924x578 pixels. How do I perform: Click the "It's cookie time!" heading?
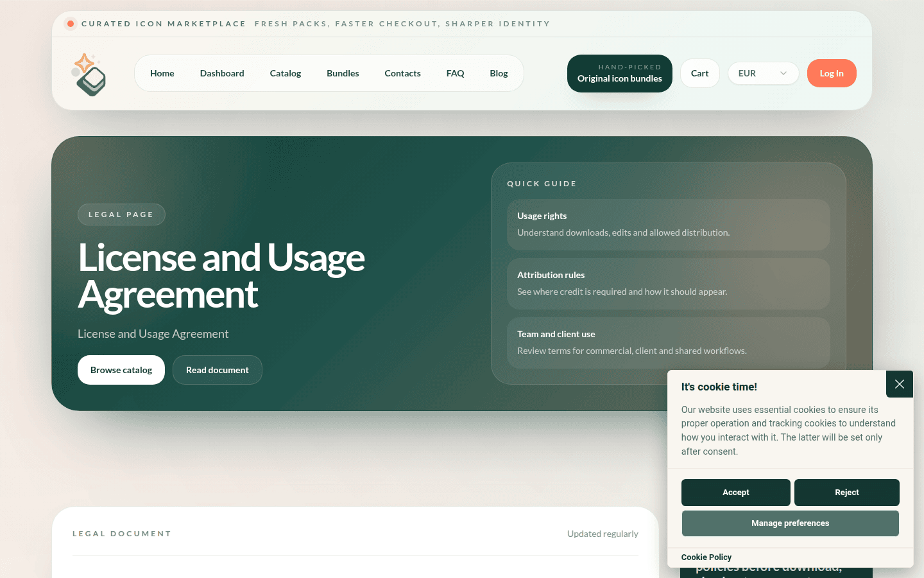click(719, 387)
